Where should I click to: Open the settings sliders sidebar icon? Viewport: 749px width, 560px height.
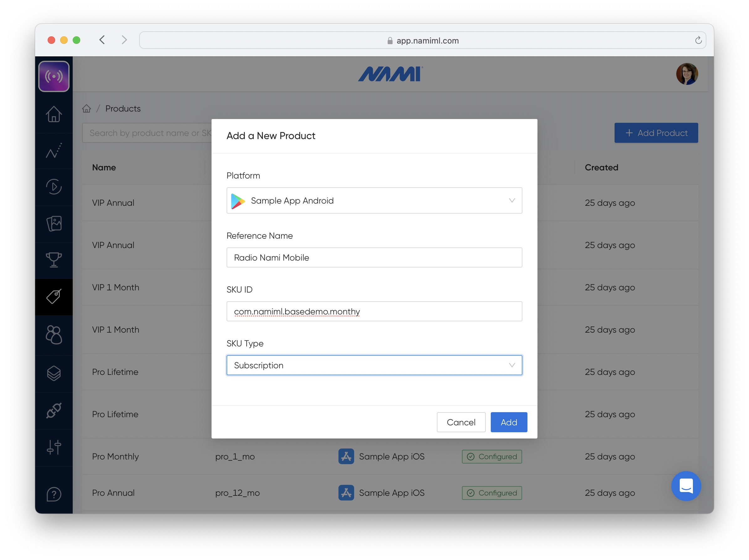[54, 447]
